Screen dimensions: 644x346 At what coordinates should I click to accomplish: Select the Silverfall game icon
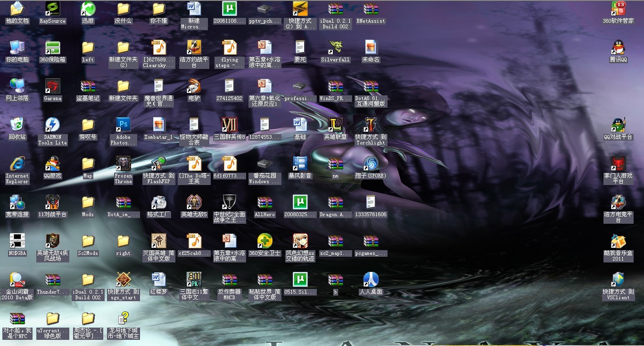tap(335, 47)
